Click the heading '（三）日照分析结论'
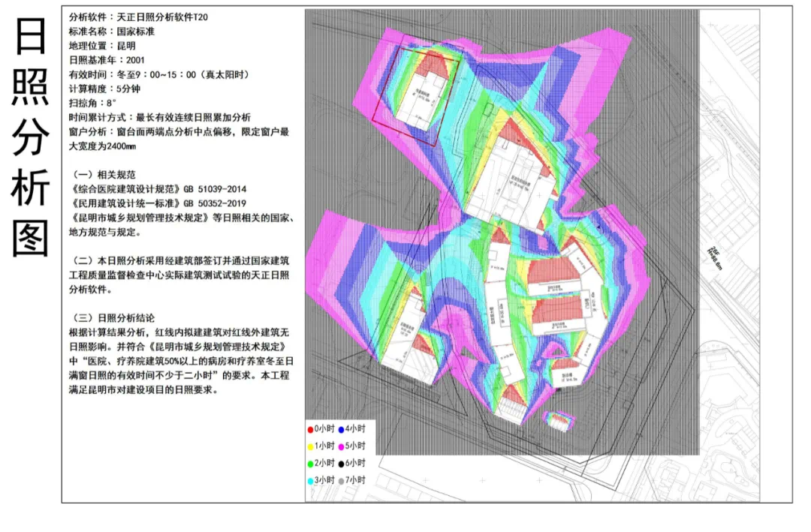 pyautogui.click(x=112, y=318)
